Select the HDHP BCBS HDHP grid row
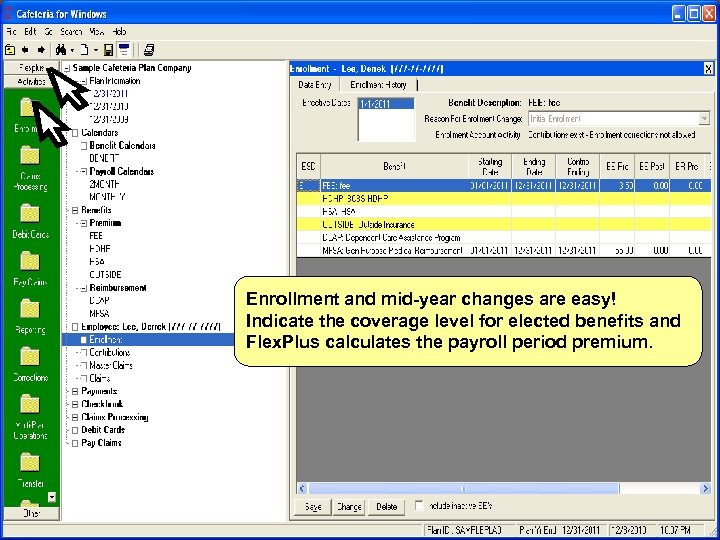 click(x=504, y=199)
